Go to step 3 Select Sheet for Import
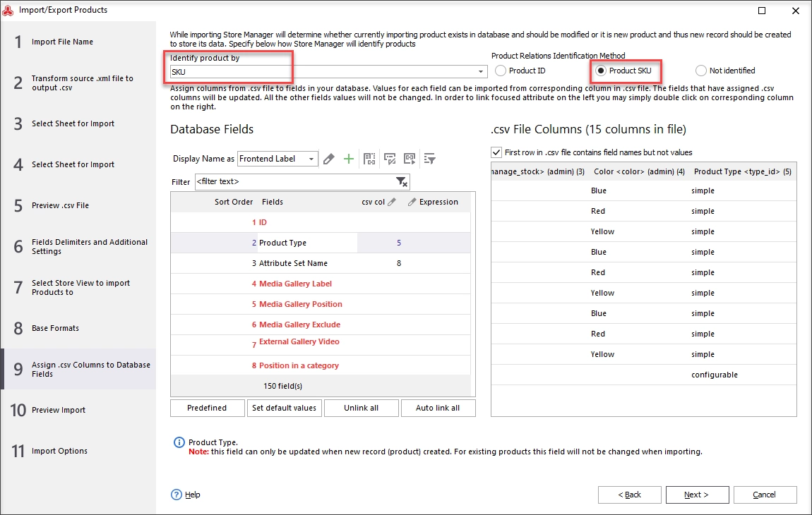This screenshot has height=515, width=812. point(78,123)
